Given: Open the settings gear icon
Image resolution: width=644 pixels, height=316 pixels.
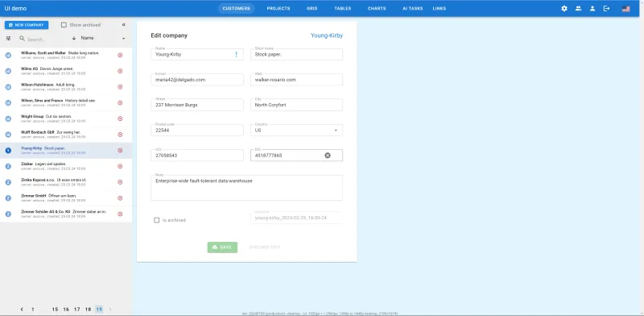Looking at the screenshot, I should tap(564, 8).
